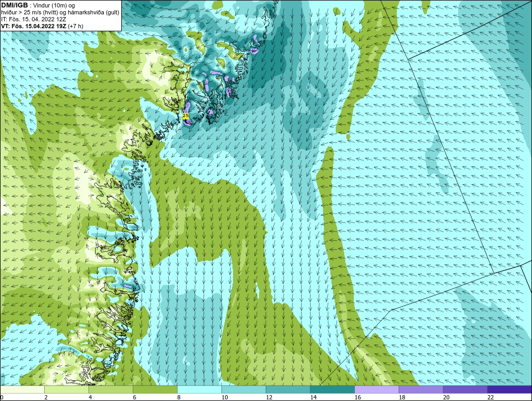Click the DMI/IGB title text
The width and height of the screenshot is (532, 401).
(x=14, y=5)
